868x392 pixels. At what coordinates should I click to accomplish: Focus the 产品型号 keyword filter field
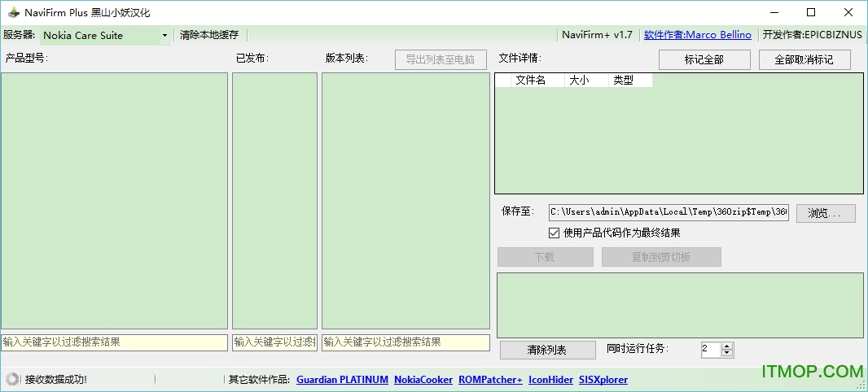tap(114, 342)
